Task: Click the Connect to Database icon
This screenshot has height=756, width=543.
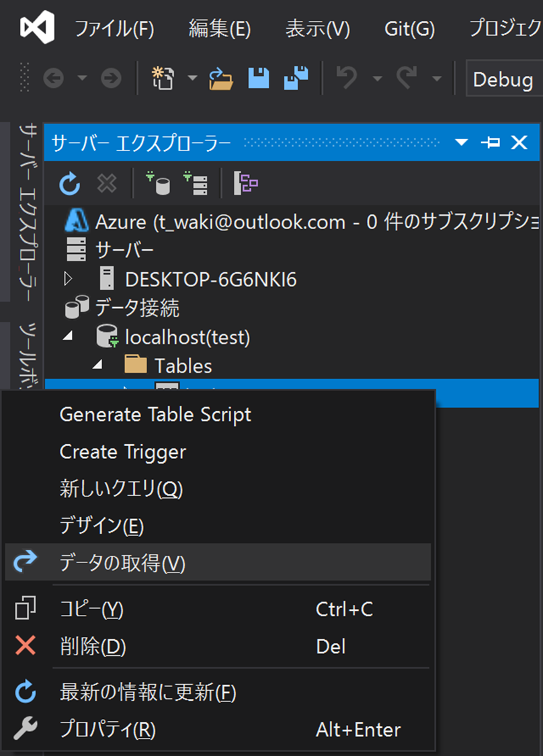Action: point(158,183)
